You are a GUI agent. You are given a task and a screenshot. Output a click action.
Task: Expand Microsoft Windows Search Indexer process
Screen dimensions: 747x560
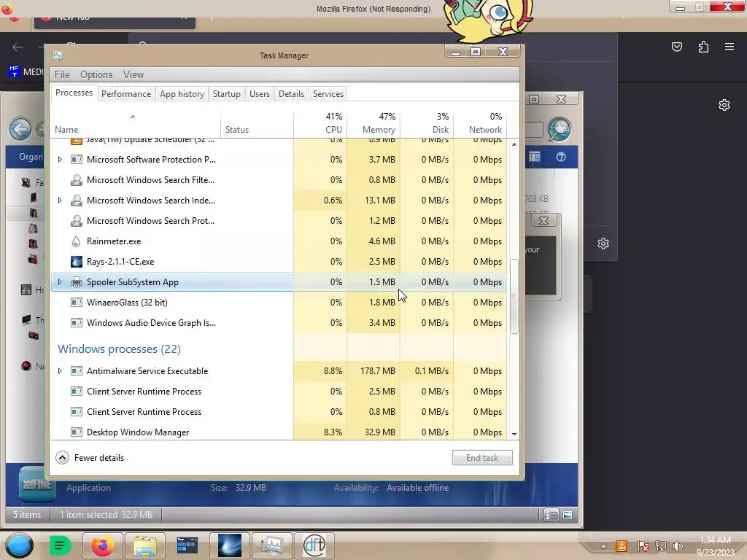[60, 201]
